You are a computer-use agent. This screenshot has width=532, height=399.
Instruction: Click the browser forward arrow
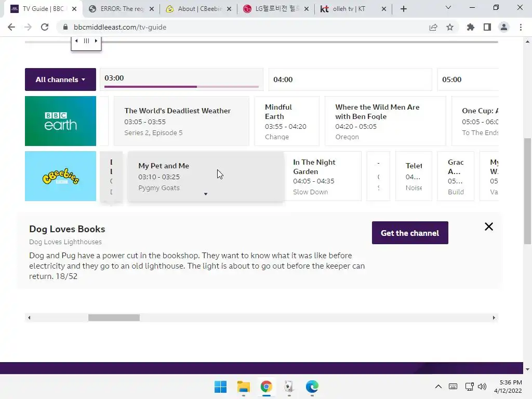(28, 27)
